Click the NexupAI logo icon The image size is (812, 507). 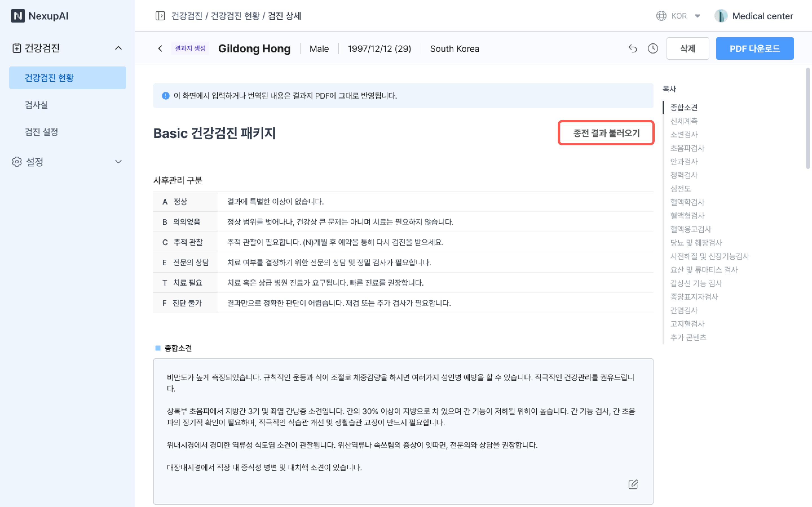coord(18,16)
